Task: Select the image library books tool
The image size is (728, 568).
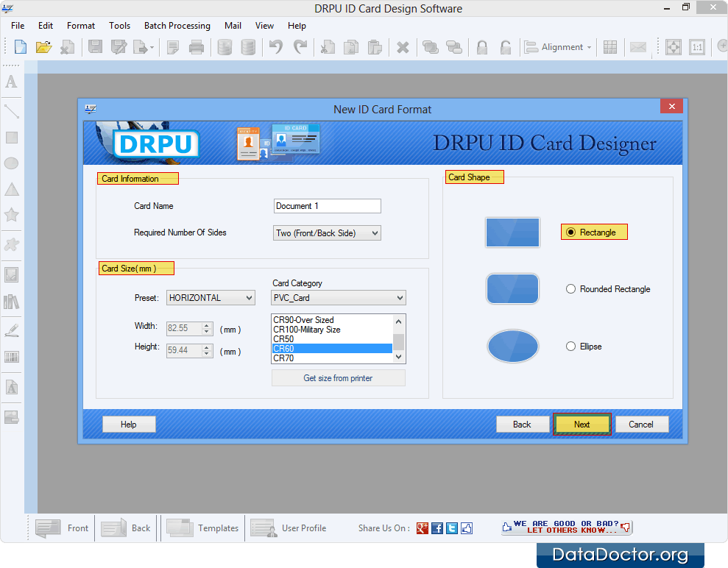Action: [12, 302]
